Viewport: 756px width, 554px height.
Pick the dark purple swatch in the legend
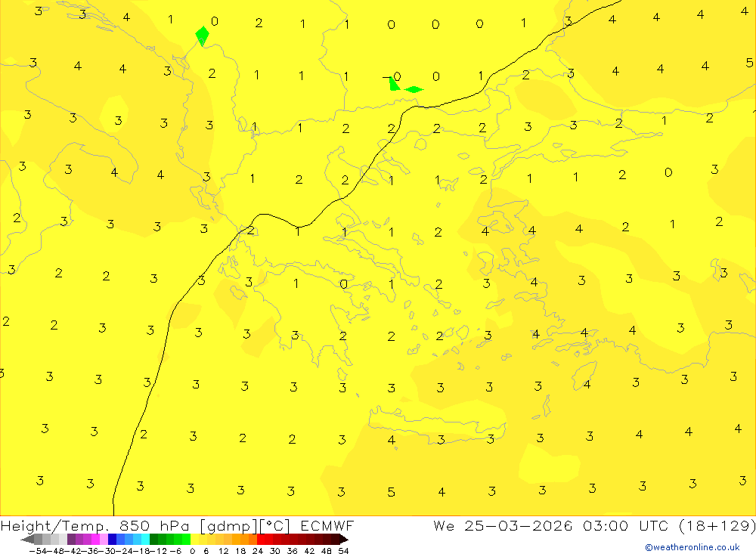[71, 539]
